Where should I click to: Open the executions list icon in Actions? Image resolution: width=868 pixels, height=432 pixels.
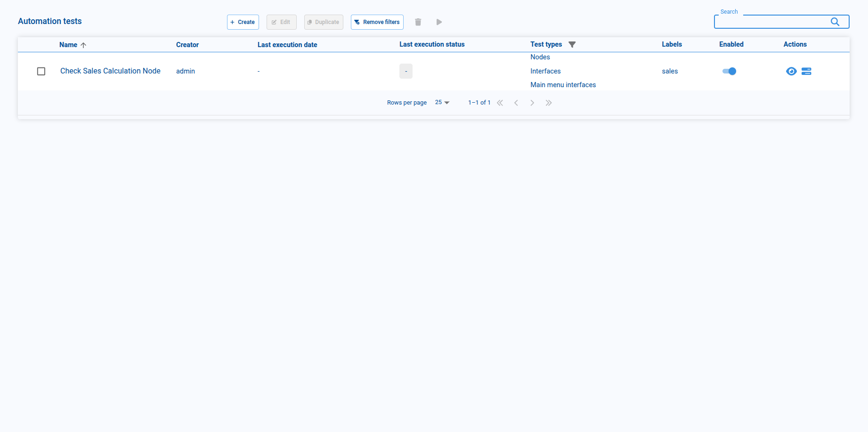[806, 71]
